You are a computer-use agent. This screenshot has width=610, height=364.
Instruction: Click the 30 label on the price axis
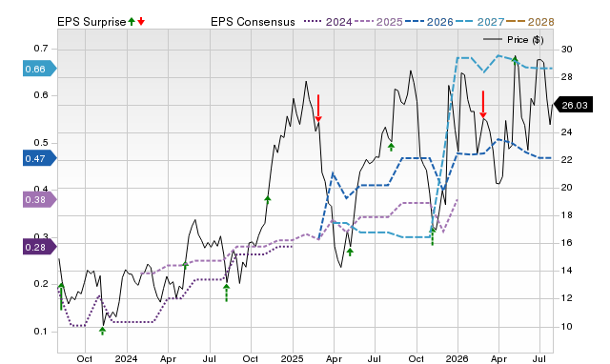(566, 50)
